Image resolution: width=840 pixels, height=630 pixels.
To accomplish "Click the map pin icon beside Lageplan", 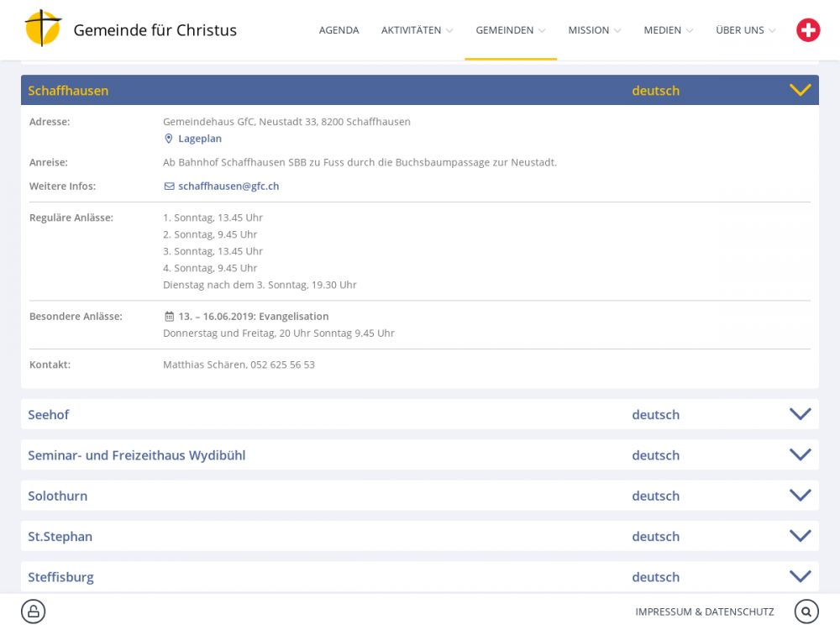I will [x=168, y=139].
